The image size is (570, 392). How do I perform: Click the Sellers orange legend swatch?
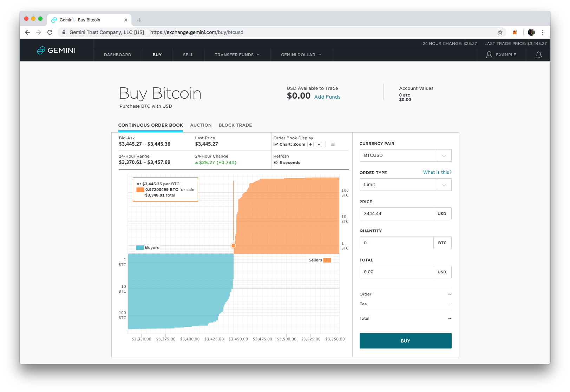pos(327,260)
